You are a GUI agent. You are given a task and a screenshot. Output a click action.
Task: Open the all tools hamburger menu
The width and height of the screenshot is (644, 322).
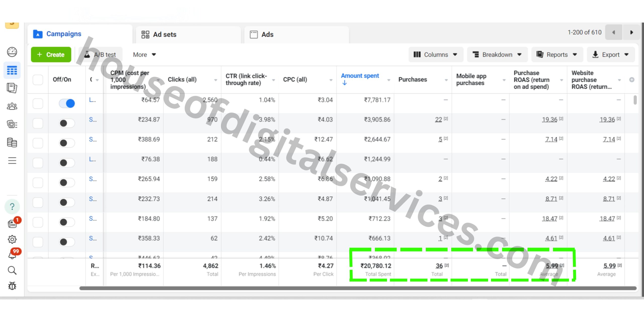[x=12, y=160]
